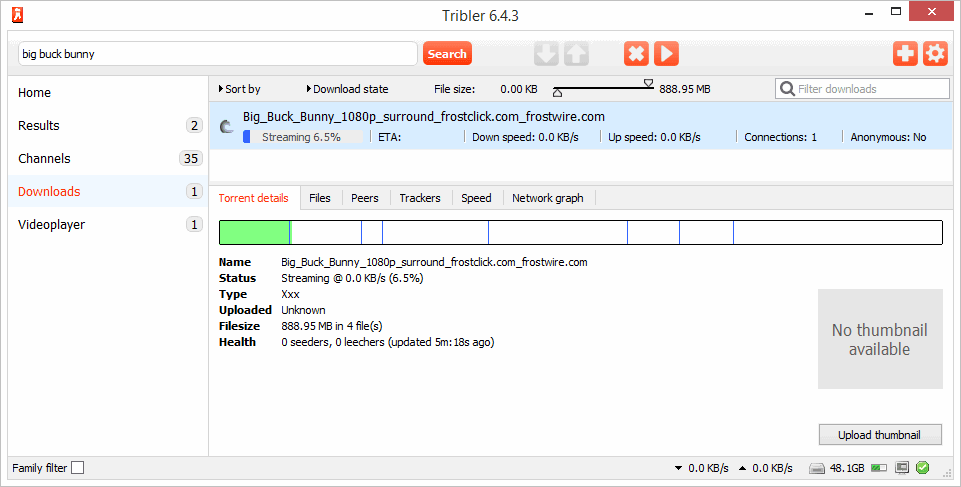Viewport: 961px width, 487px height.
Task: Click the Upload thumbnail button
Action: point(880,434)
